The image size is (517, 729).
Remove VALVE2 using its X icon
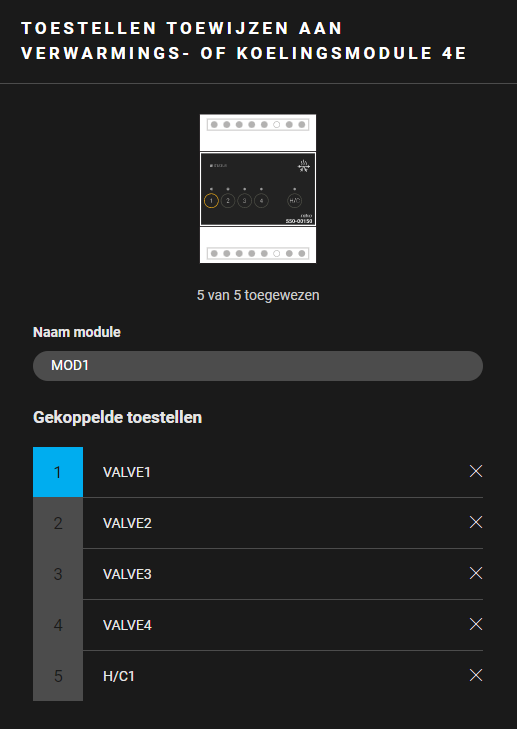coord(476,523)
